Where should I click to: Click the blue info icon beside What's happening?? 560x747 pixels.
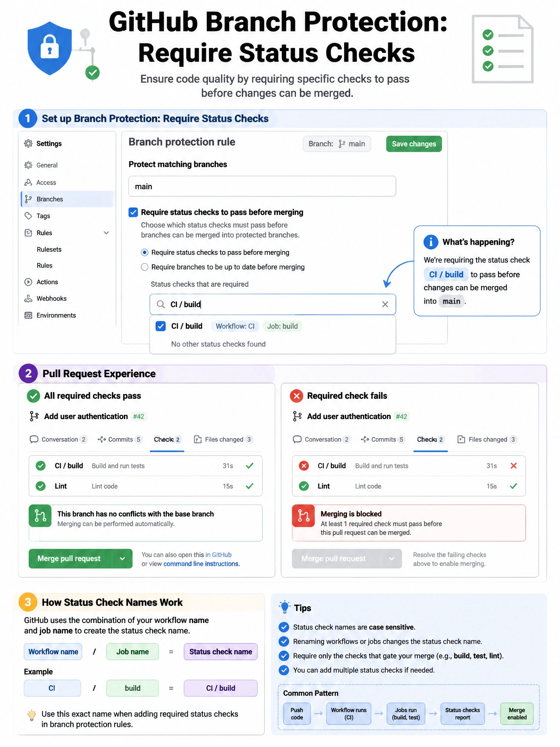431,242
